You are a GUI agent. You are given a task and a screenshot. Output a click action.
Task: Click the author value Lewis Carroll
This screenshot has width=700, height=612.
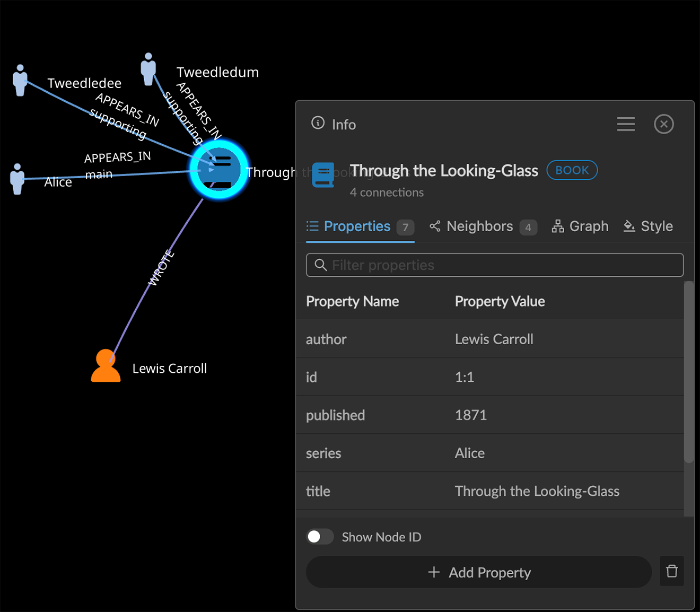point(494,339)
